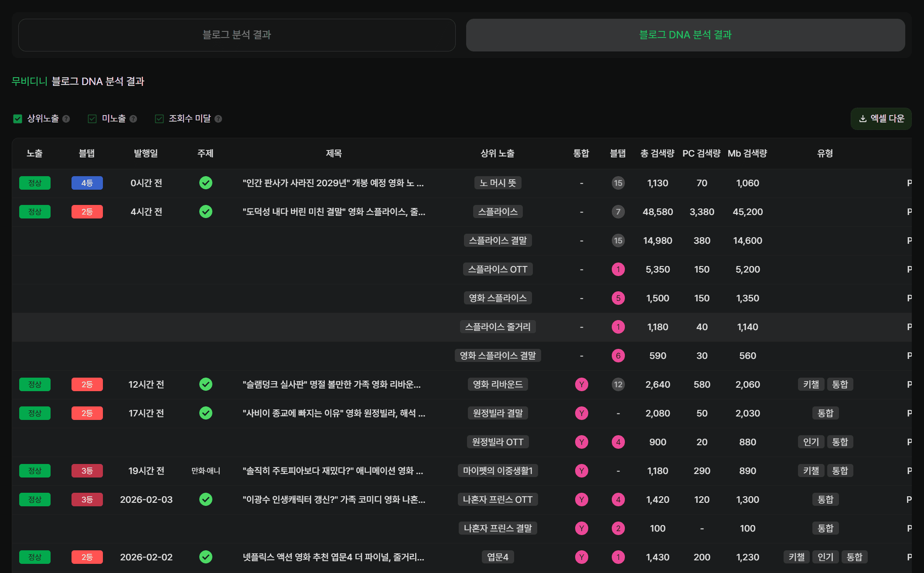The width and height of the screenshot is (924, 573).
Task: Toggle the 조회수 미달 checkbox
Action: (160, 119)
